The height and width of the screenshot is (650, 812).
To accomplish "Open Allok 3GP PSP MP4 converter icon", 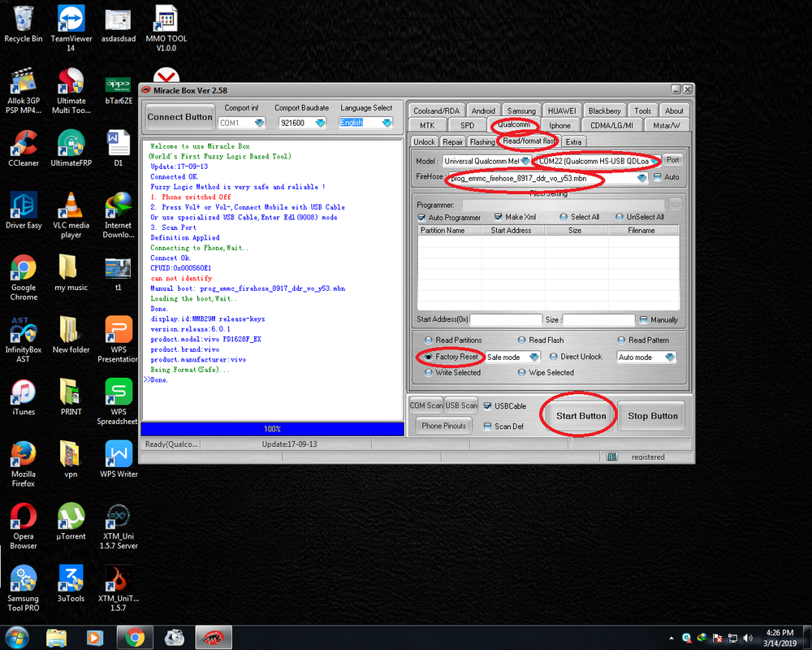I will point(24,91).
